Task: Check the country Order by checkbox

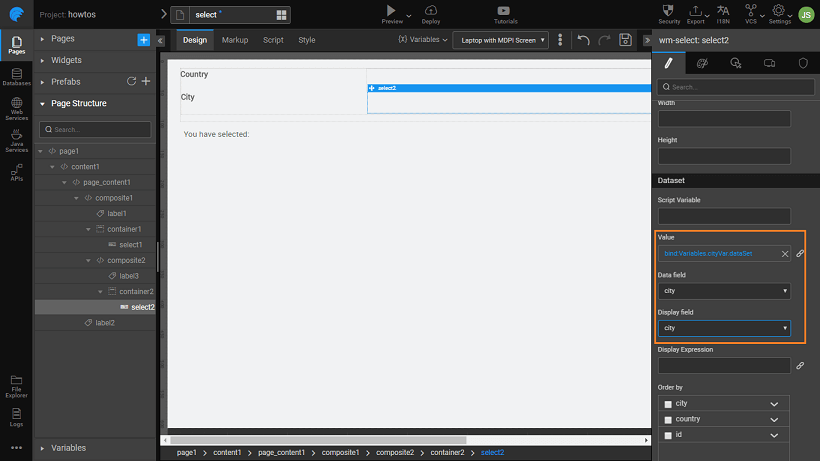Action: [669, 420]
